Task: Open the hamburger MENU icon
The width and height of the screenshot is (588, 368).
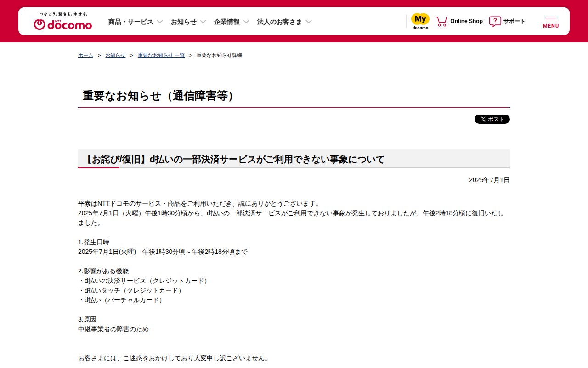Action: (x=551, y=22)
